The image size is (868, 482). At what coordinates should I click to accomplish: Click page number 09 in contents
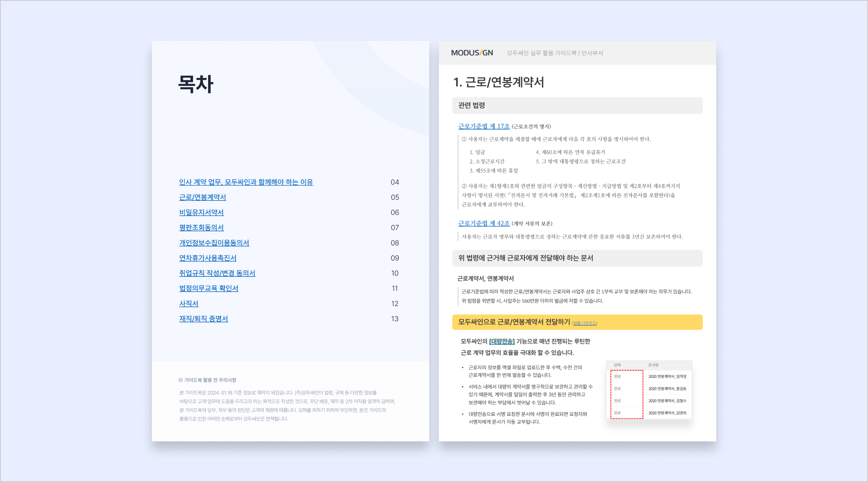point(395,258)
